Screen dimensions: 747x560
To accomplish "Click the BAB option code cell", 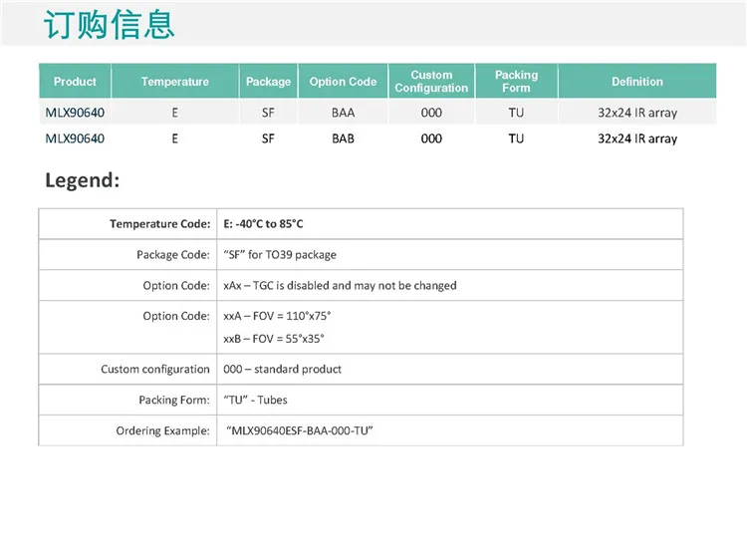I will pyautogui.click(x=343, y=139).
